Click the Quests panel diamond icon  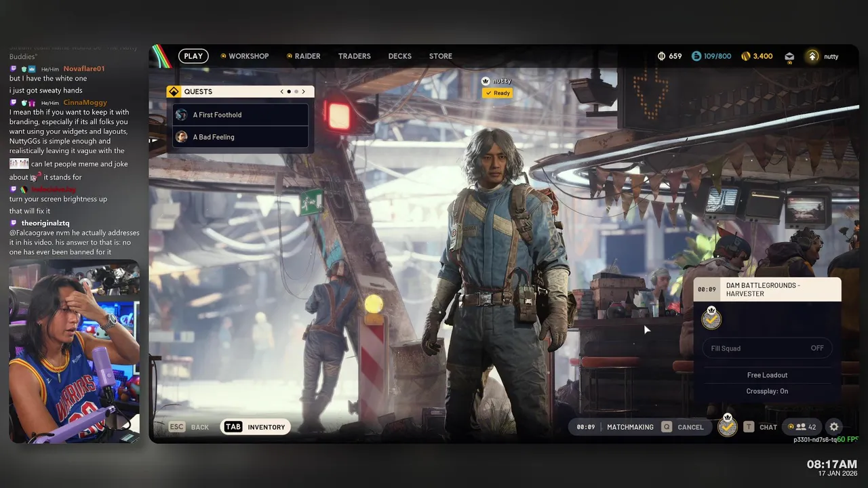[174, 91]
